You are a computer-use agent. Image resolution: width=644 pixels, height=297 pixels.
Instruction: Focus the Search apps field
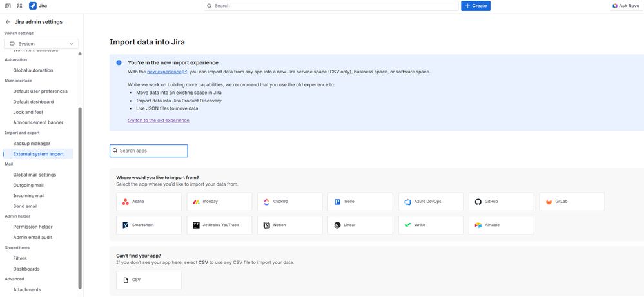[x=149, y=151]
